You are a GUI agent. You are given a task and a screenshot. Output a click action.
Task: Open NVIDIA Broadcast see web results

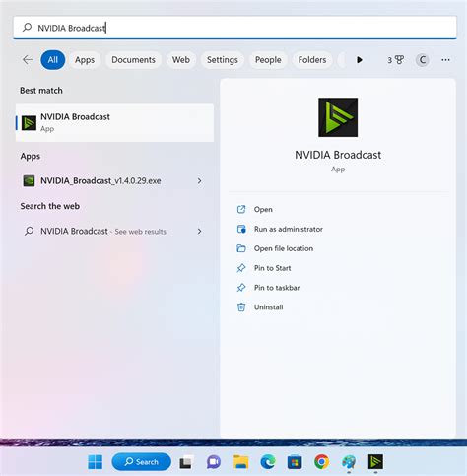point(114,231)
